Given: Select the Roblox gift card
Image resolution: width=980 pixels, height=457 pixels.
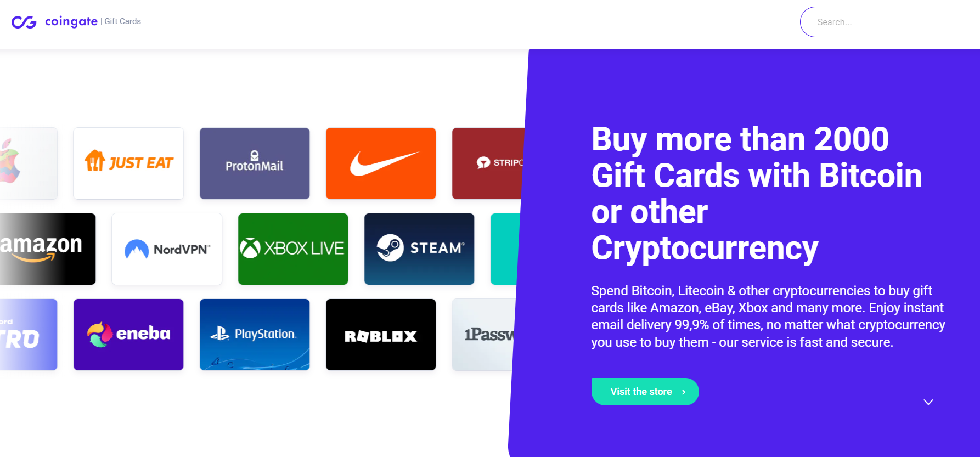Looking at the screenshot, I should 381,335.
